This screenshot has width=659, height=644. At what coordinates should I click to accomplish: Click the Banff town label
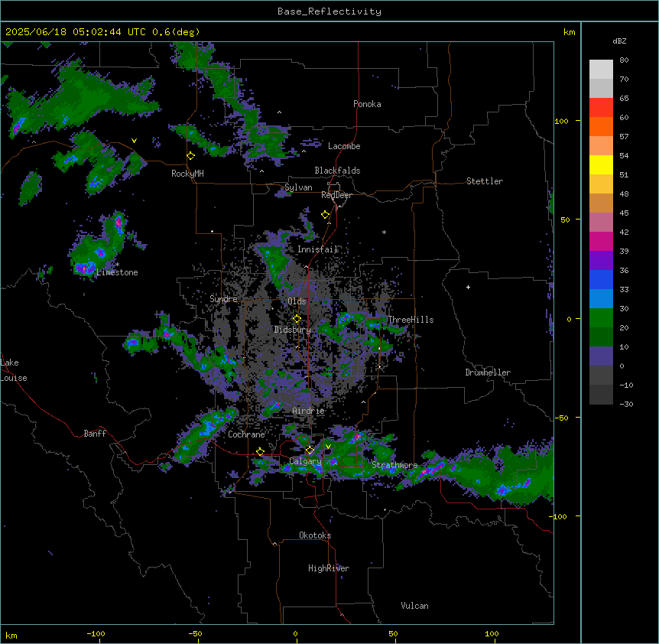click(x=95, y=434)
